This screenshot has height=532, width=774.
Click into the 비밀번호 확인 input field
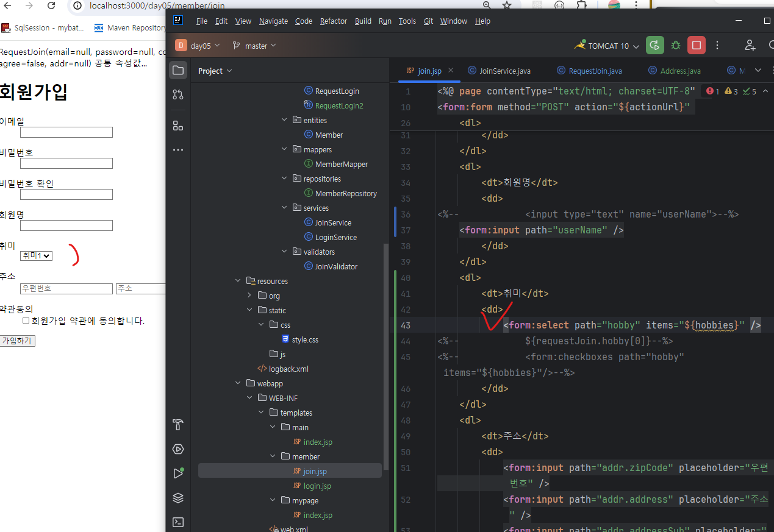66,194
